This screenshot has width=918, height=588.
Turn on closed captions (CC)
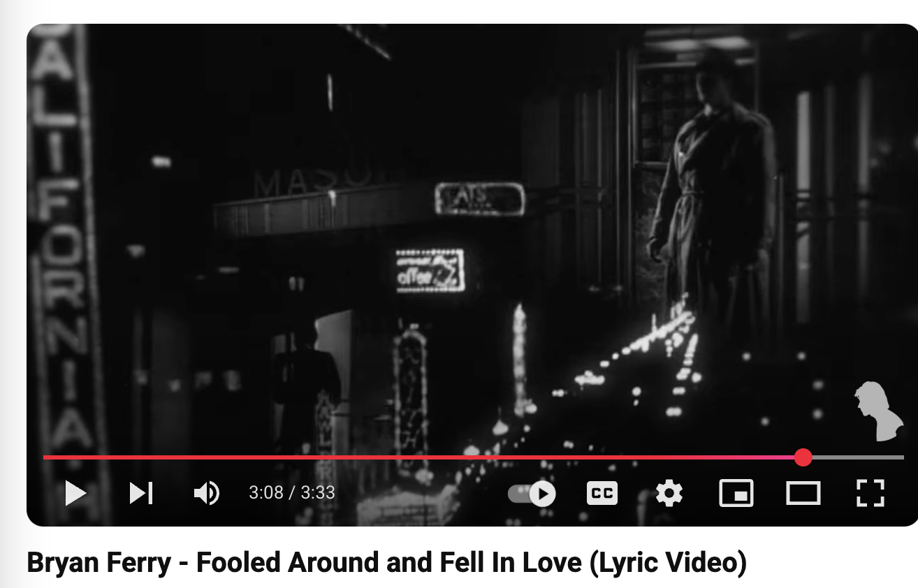point(602,493)
